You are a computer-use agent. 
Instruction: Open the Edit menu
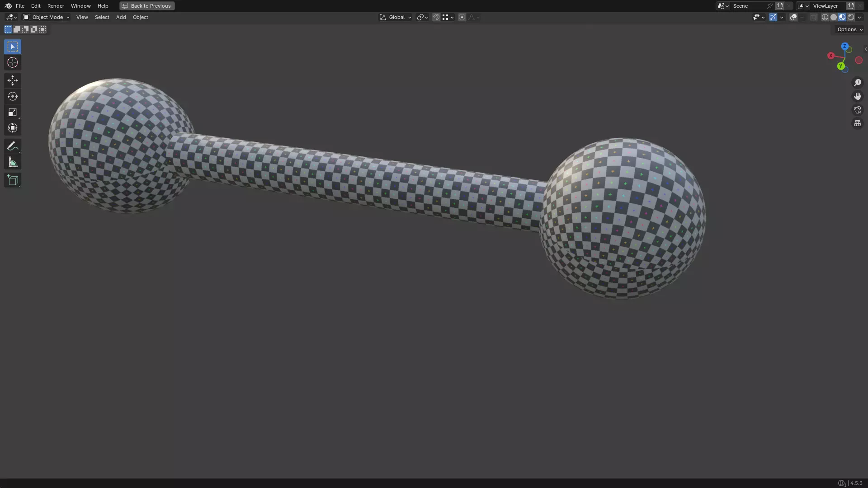(36, 6)
